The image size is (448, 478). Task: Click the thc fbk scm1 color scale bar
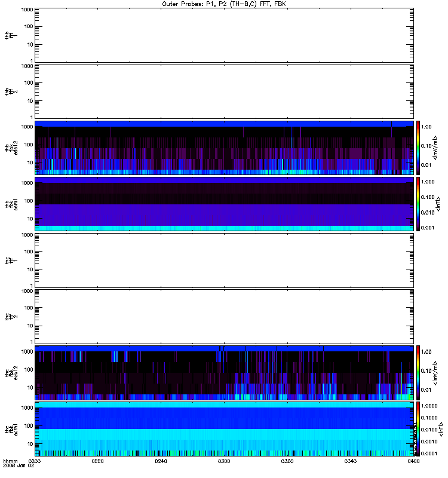(418, 429)
